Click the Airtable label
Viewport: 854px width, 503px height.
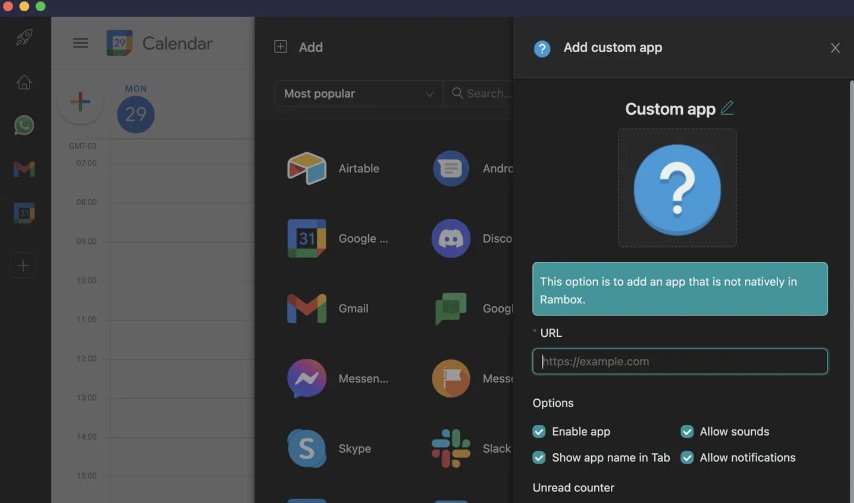(358, 168)
